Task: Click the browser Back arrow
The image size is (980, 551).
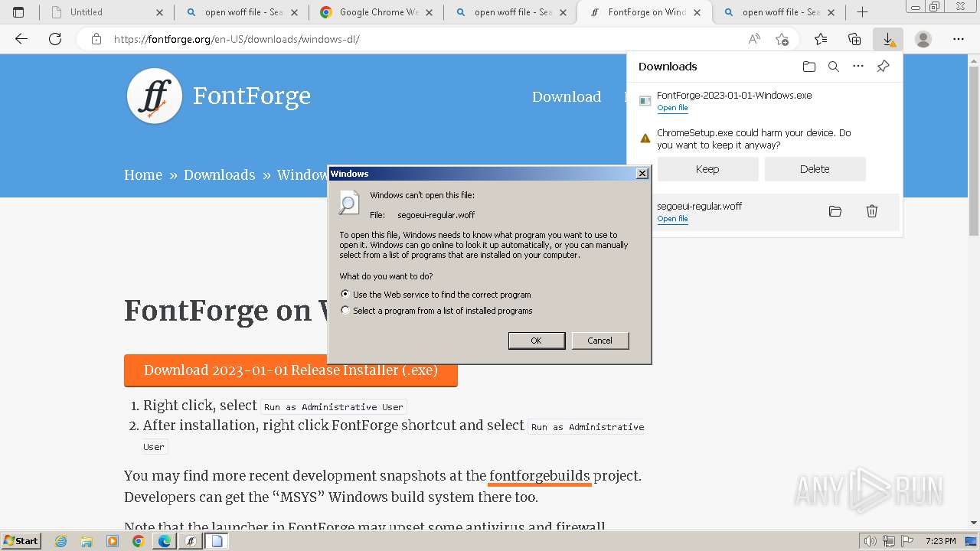Action: click(21, 39)
